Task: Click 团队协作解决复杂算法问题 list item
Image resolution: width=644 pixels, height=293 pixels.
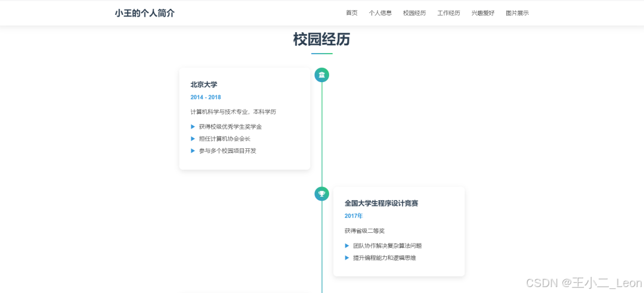Action: [x=388, y=246]
